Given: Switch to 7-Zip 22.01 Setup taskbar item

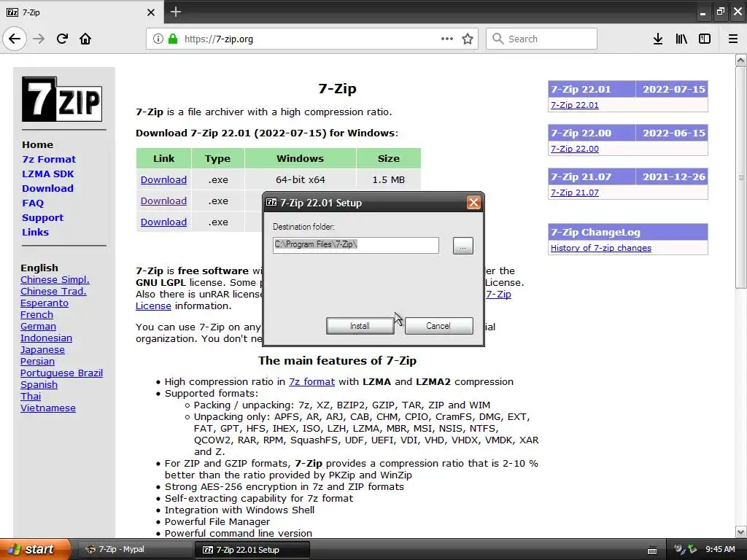Looking at the screenshot, I should [x=252, y=550].
